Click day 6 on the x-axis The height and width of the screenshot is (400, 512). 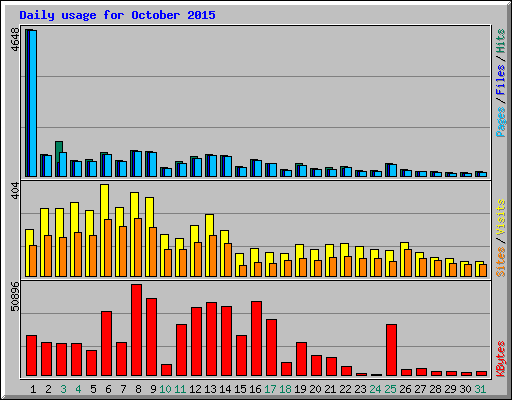[108, 389]
